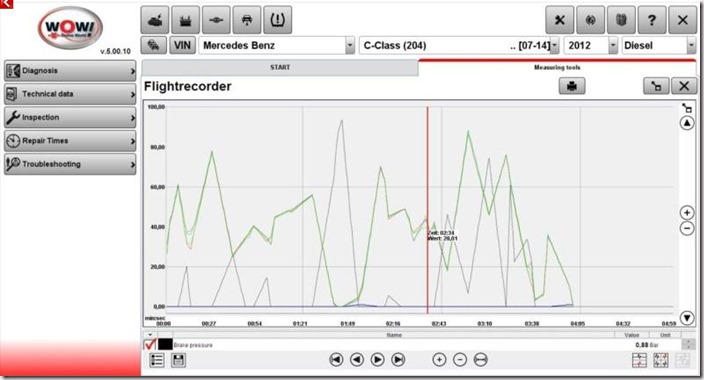Save recording with floppy disk icon
Image resolution: width=704 pixels, height=380 pixels.
tap(178, 360)
